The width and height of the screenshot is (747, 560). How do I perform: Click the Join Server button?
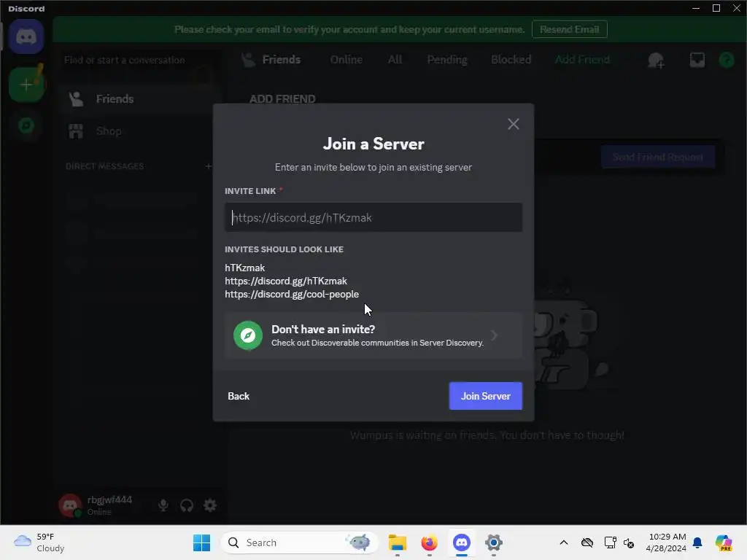point(485,396)
